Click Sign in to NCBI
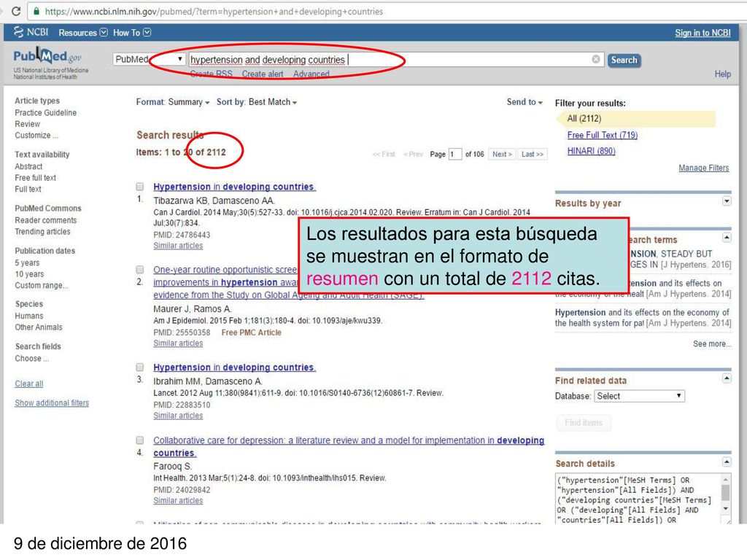This screenshot has height=560, width=747. [x=703, y=33]
